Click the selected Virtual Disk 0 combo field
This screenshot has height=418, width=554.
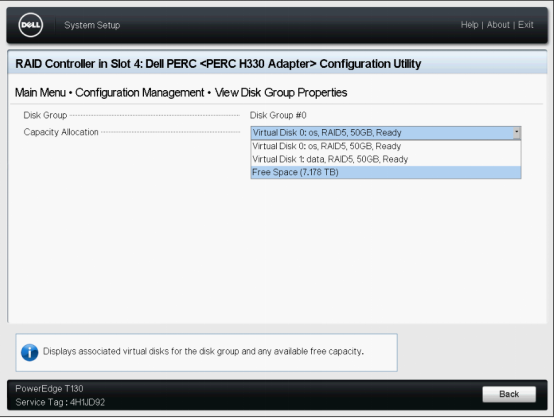click(386, 133)
